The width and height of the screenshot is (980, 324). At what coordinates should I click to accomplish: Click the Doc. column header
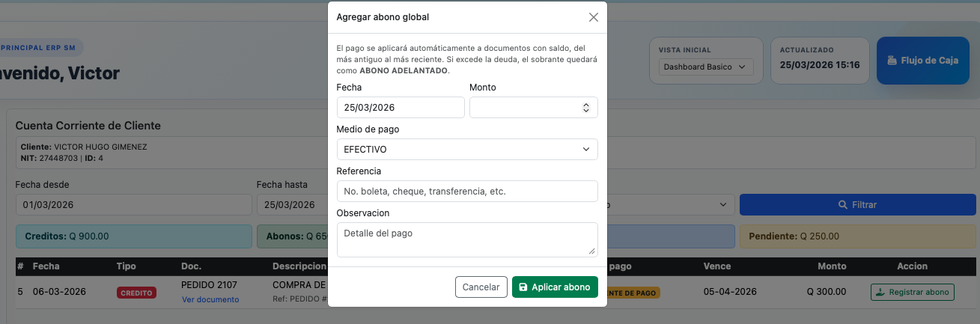[x=192, y=266]
